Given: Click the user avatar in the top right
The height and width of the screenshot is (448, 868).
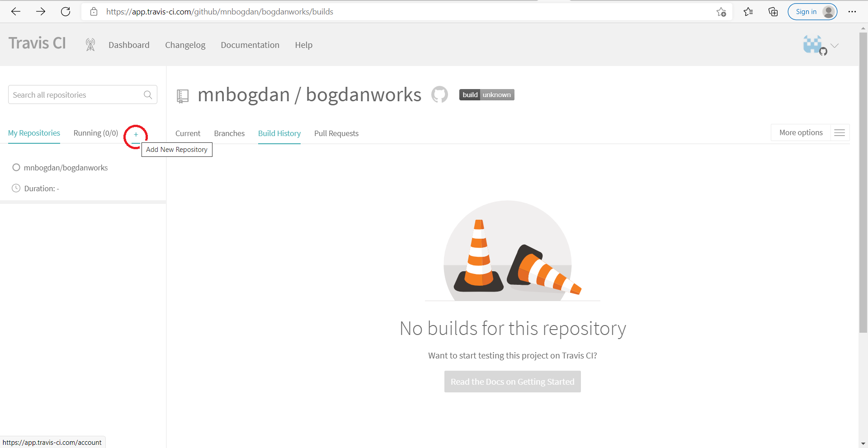Looking at the screenshot, I should (x=812, y=44).
